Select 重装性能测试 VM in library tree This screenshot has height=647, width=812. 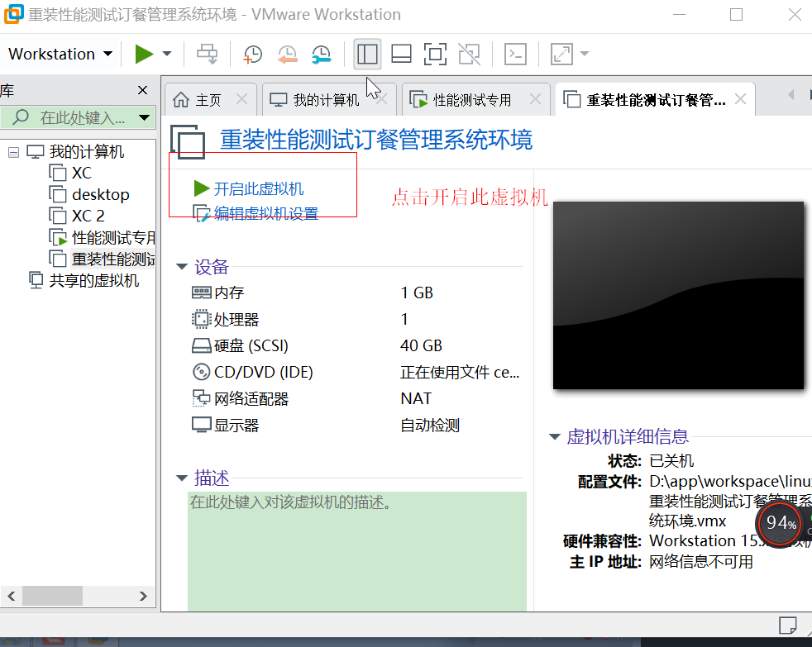(x=113, y=259)
